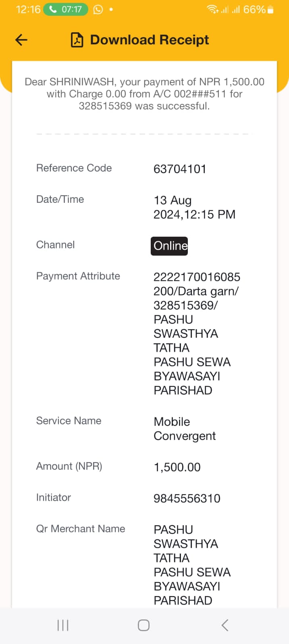Click the PDF download receipt icon

coord(77,40)
